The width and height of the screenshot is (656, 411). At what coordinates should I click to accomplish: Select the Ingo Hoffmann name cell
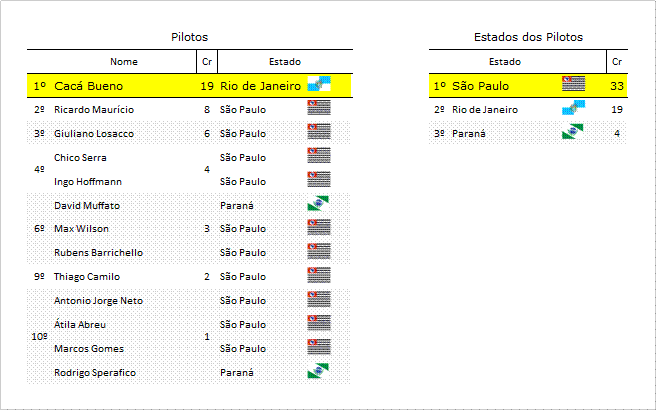pyautogui.click(x=88, y=182)
